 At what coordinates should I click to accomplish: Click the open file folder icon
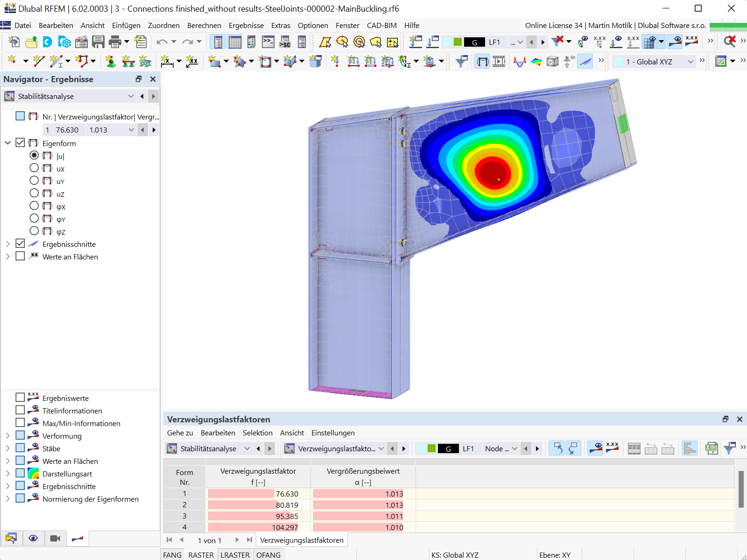(x=31, y=42)
